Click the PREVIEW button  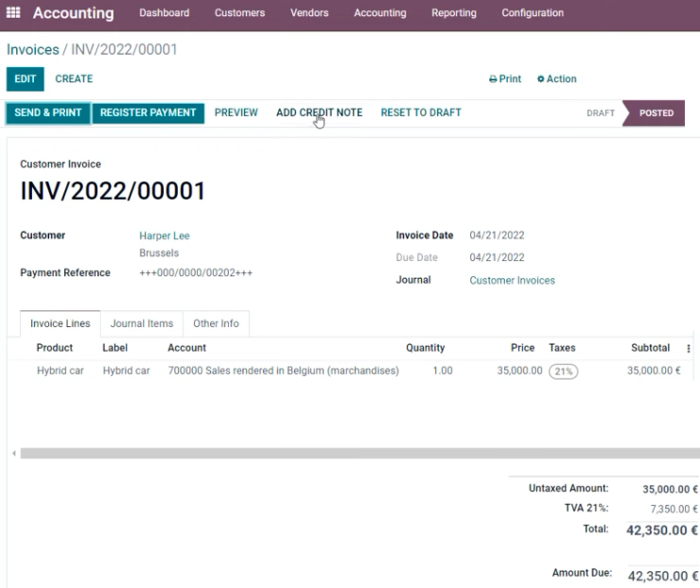coord(236,112)
